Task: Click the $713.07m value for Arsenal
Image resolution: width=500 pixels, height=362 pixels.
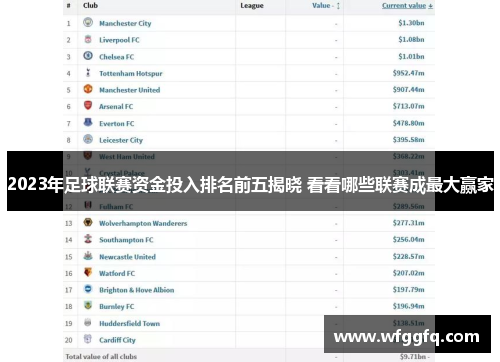Action: coord(408,106)
